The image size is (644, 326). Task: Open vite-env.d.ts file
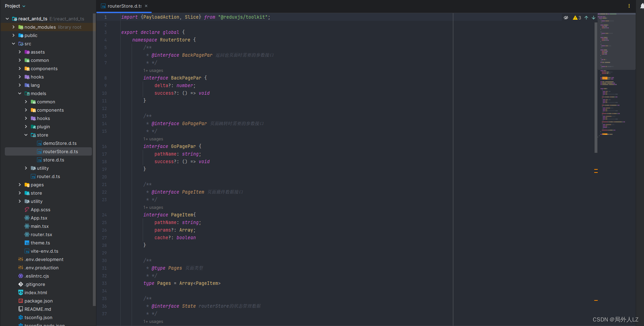pyautogui.click(x=44, y=251)
